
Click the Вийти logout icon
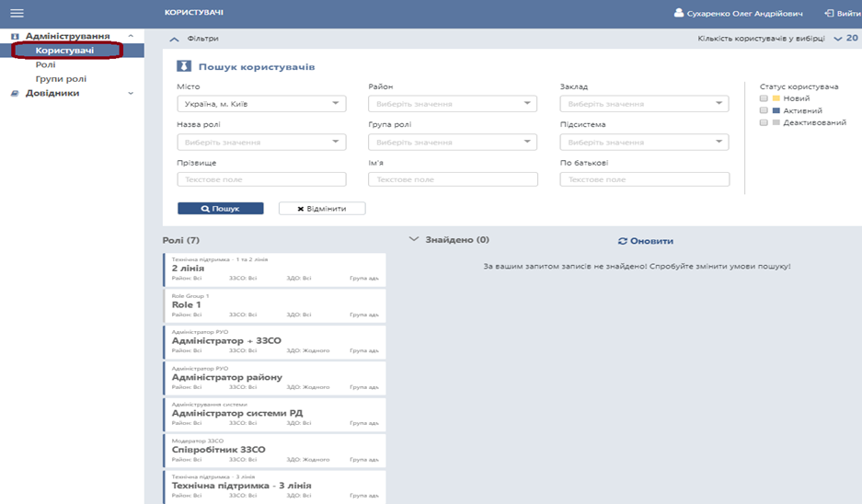coord(829,13)
